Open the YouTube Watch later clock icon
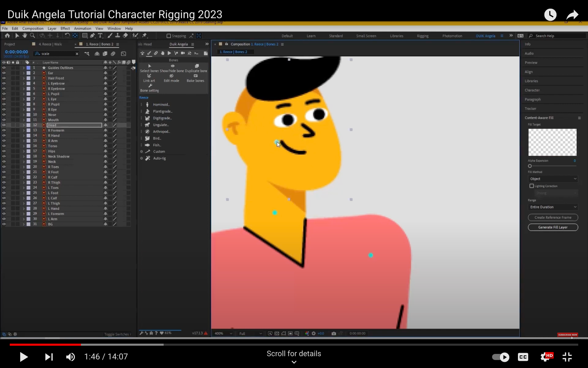This screenshot has width=588, height=368. click(550, 15)
